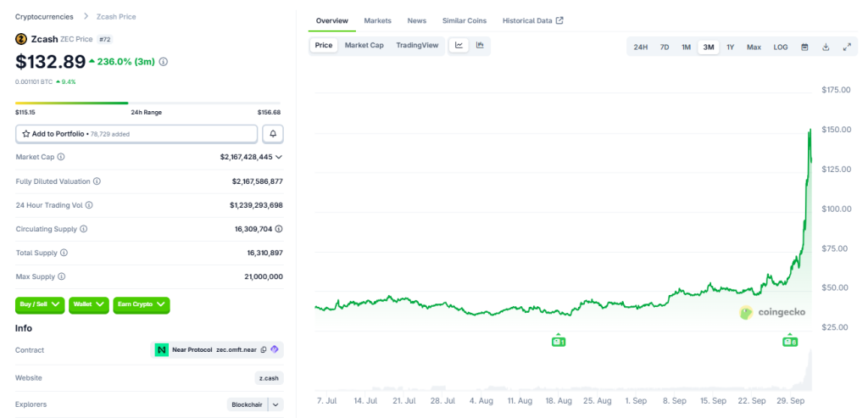
Task: Open the Buy / Sell dropdown
Action: (x=40, y=304)
